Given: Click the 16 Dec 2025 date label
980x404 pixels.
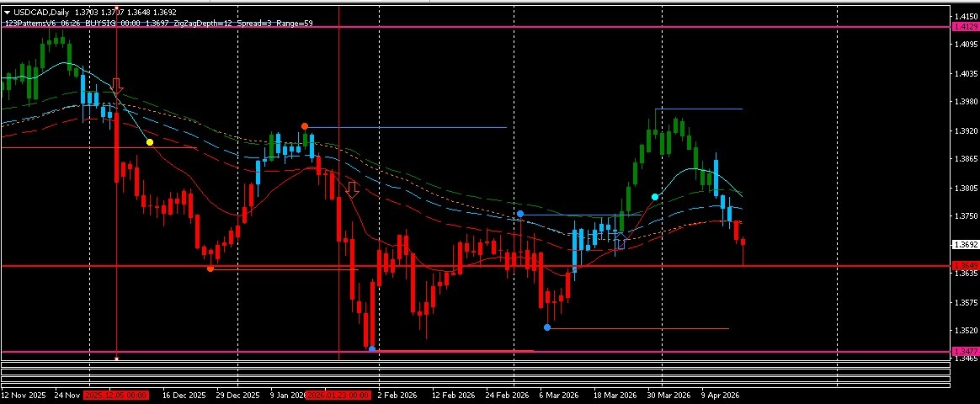Looking at the screenshot, I should tap(184, 396).
